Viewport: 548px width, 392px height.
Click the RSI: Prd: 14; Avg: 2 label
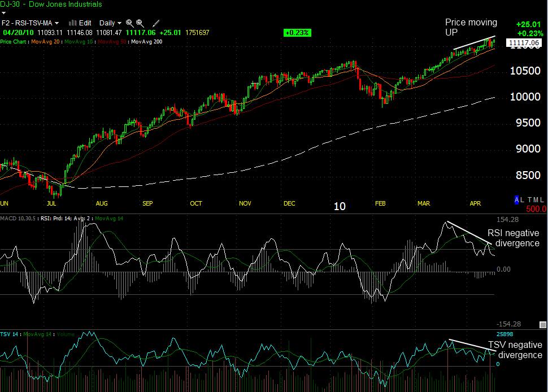tap(65, 219)
